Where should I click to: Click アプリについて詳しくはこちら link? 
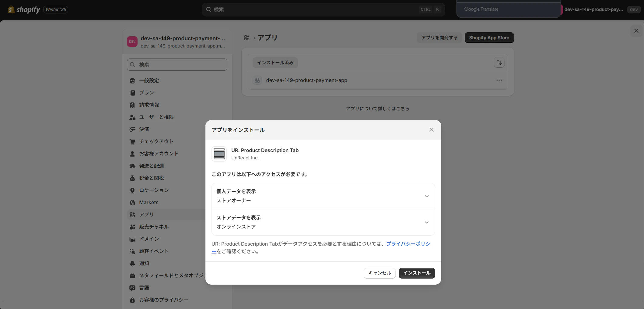pos(378,108)
